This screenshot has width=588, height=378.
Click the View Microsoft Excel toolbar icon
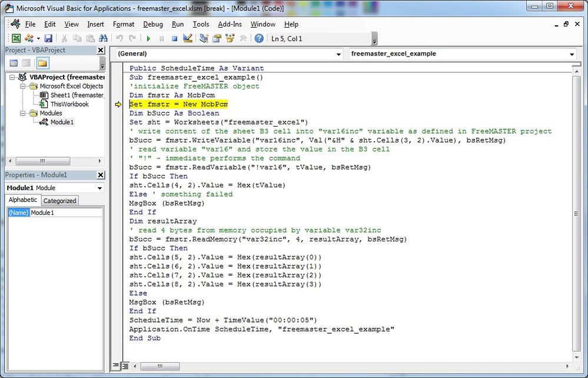tap(16, 38)
